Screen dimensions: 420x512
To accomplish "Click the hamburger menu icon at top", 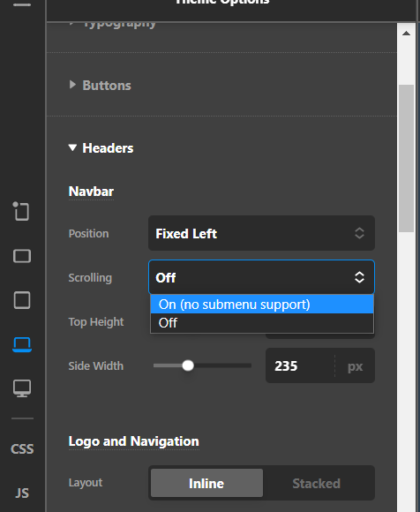I will point(22,4).
